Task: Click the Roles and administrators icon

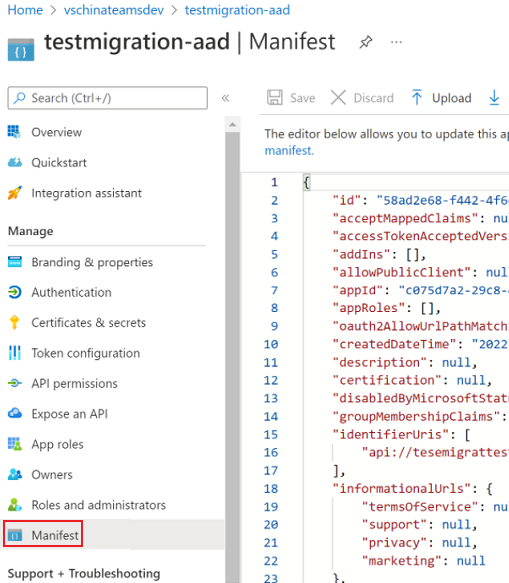Action: pos(15,505)
